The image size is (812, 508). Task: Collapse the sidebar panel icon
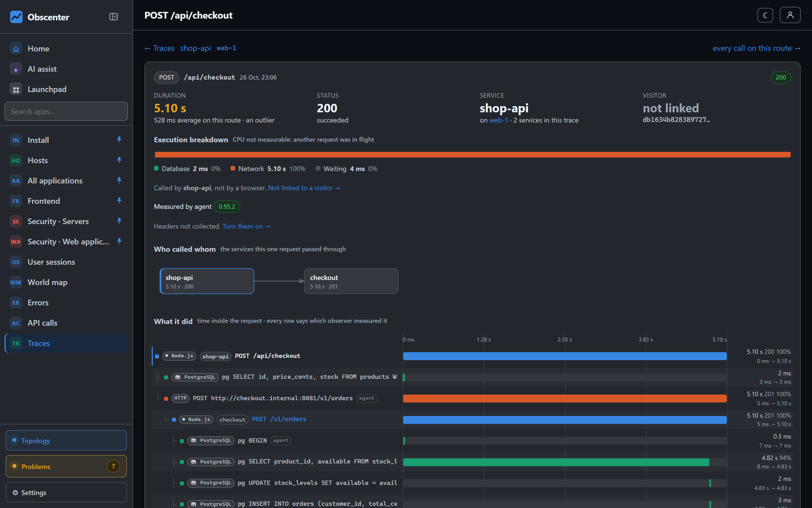[113, 17]
